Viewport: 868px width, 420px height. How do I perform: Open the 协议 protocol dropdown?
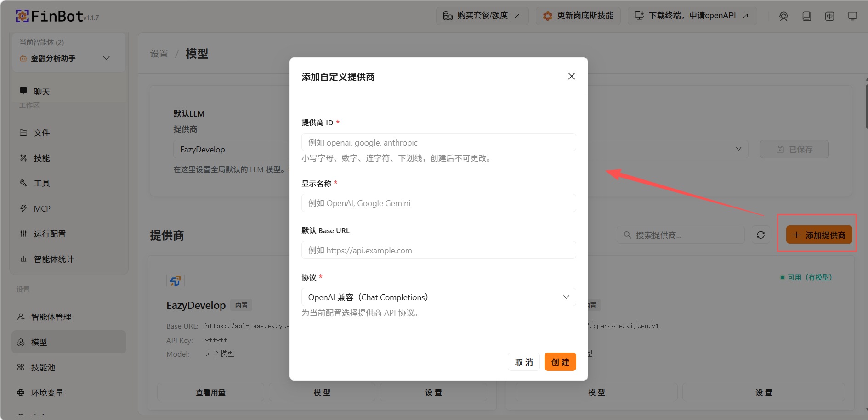coord(438,297)
